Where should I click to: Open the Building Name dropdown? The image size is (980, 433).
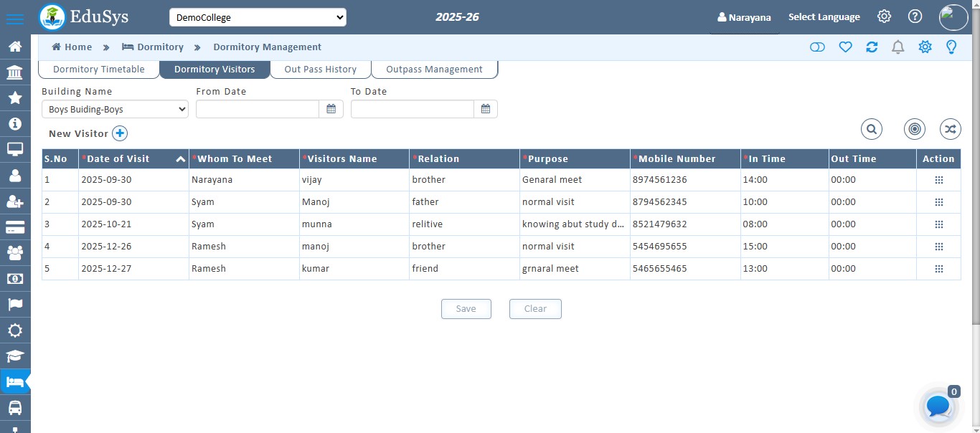[114, 109]
